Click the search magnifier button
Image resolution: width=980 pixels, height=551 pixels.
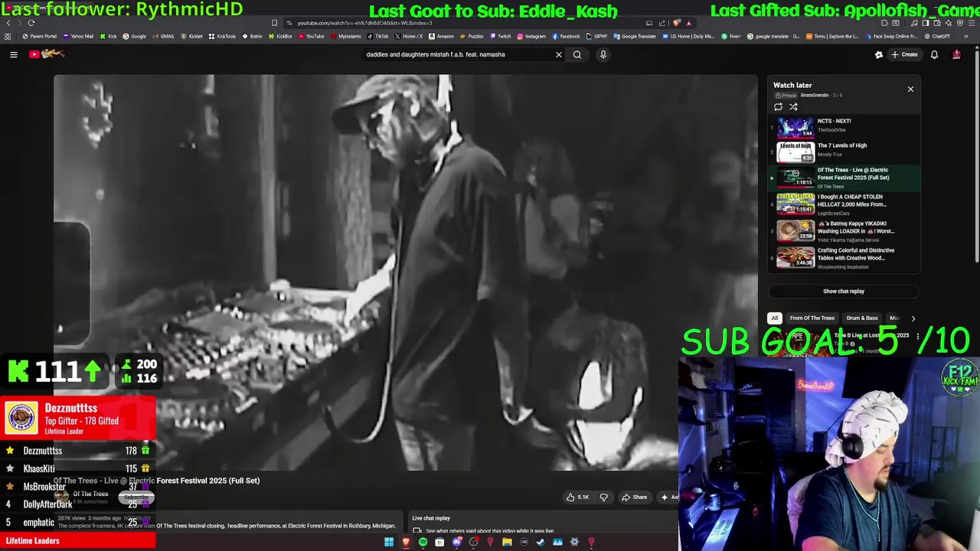(x=577, y=54)
